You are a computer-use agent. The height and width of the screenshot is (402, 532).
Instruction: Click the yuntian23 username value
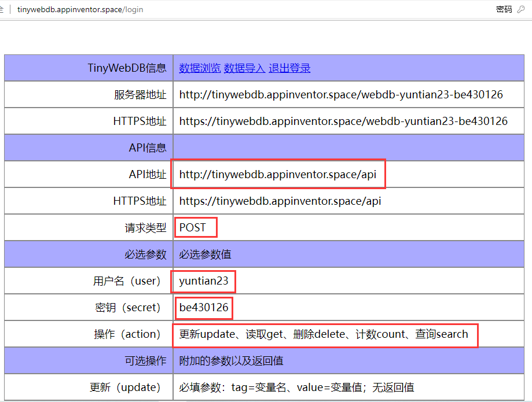[x=204, y=281]
